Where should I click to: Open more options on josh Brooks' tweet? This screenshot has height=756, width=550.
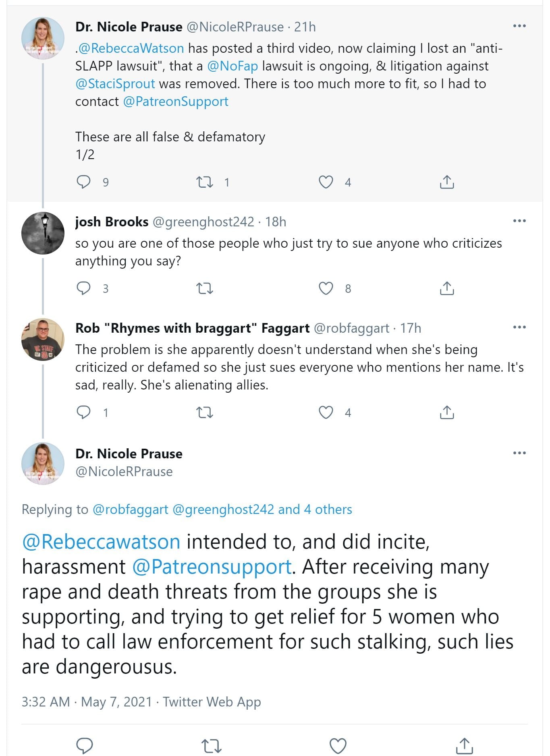point(519,221)
